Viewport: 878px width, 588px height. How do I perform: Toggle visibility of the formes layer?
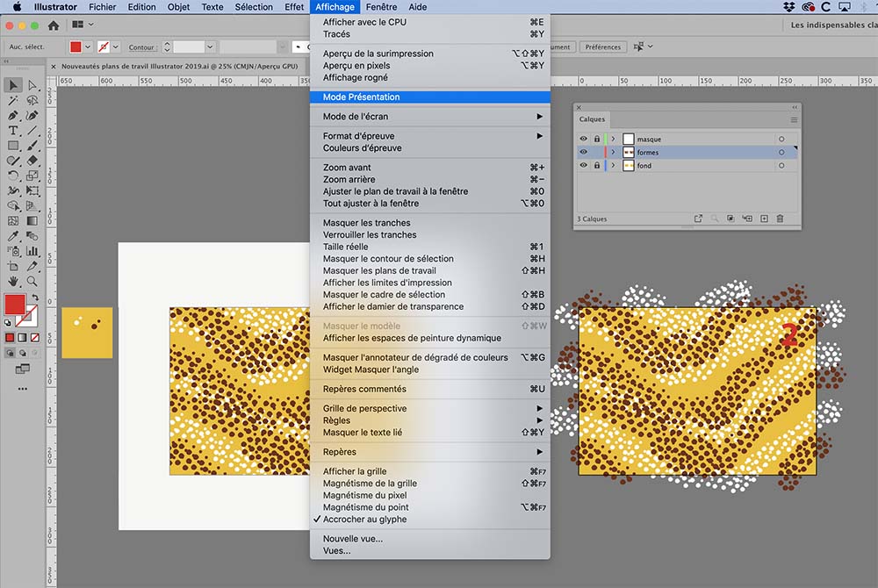pos(583,153)
